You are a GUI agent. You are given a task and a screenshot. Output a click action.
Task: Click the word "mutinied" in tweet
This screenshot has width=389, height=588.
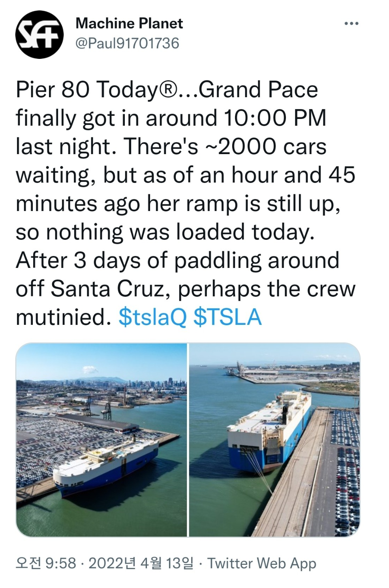pyautogui.click(x=60, y=317)
